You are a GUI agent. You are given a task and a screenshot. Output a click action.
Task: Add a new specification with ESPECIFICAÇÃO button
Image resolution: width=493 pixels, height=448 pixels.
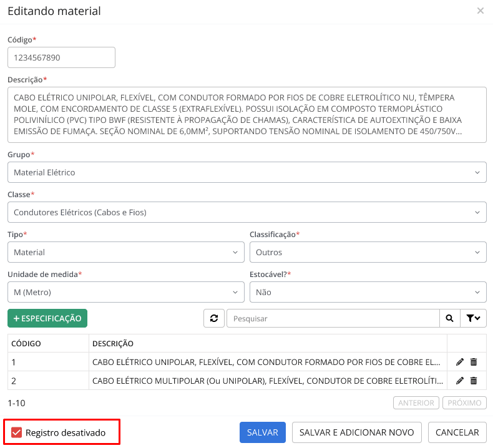(47, 318)
